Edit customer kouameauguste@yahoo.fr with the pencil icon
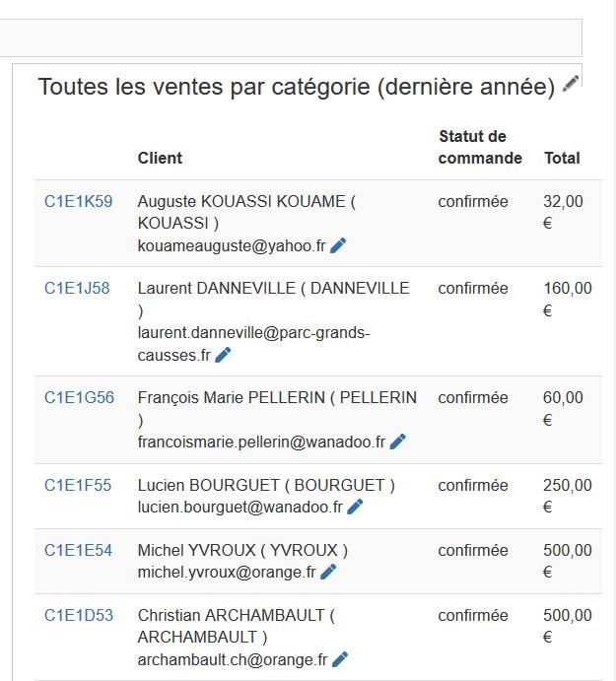 pyautogui.click(x=338, y=245)
